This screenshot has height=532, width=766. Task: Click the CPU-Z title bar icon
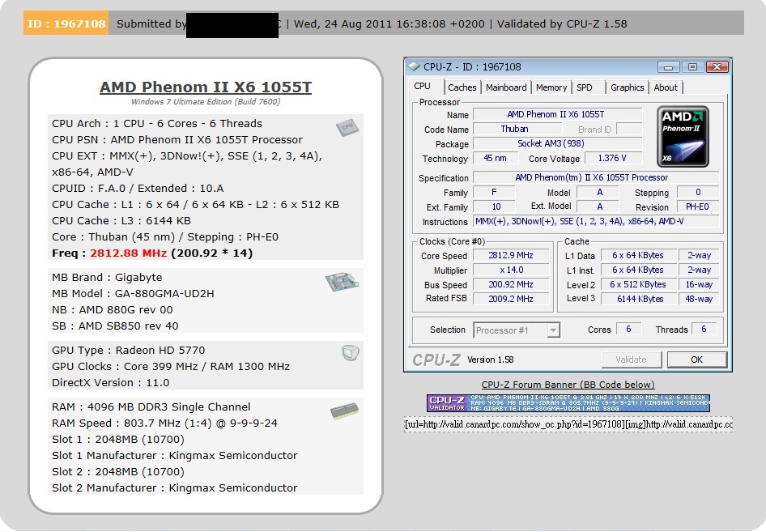coord(414,66)
